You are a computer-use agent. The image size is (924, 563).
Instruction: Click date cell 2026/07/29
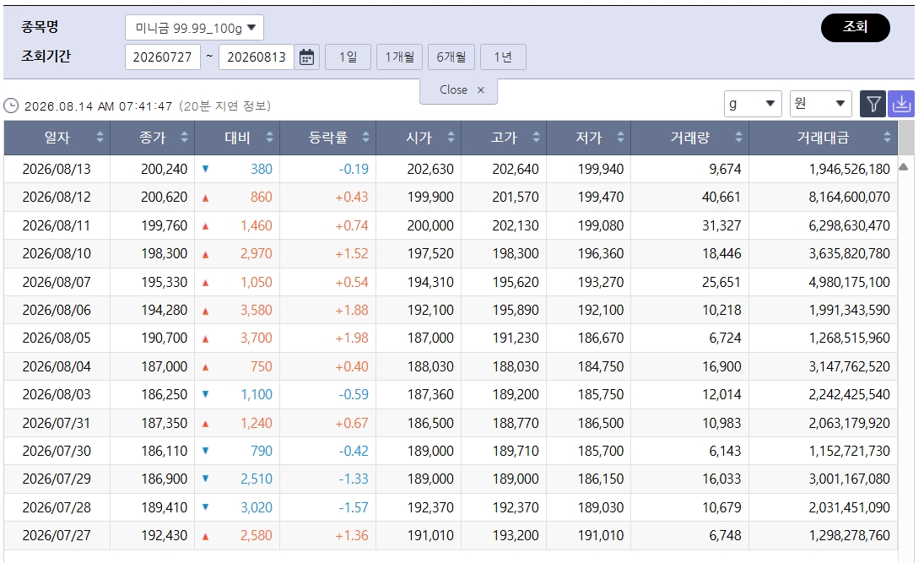coord(57,479)
